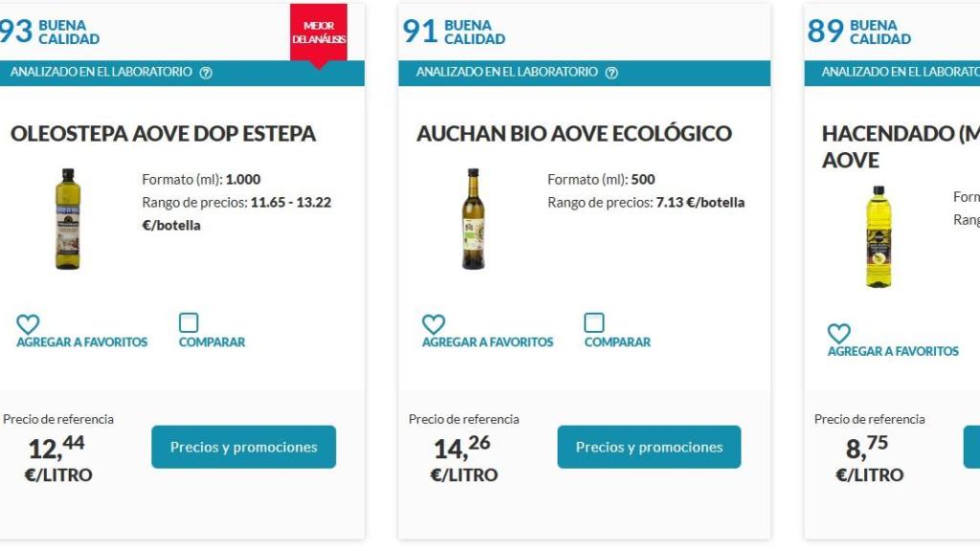980x551 pixels.
Task: Open Precios y promociones for Oleostepa
Action: pyautogui.click(x=243, y=446)
